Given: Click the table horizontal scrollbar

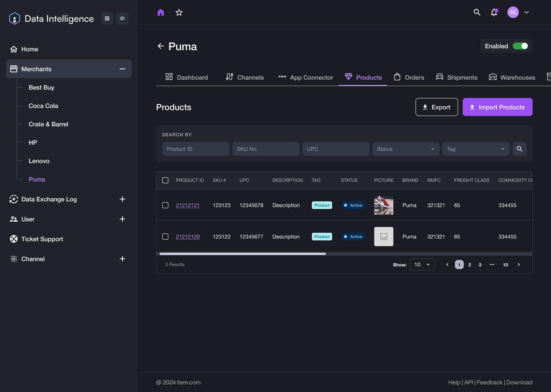Looking at the screenshot, I should pos(243,254).
